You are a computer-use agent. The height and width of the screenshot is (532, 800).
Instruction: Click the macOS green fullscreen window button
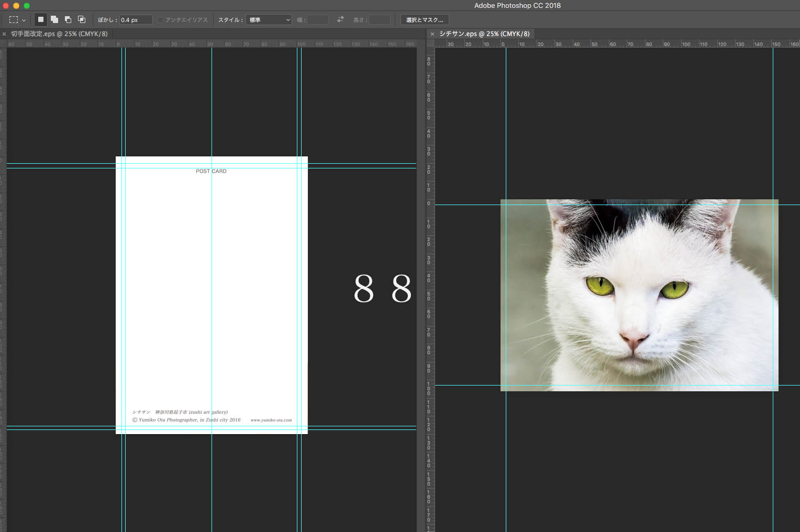click(27, 6)
